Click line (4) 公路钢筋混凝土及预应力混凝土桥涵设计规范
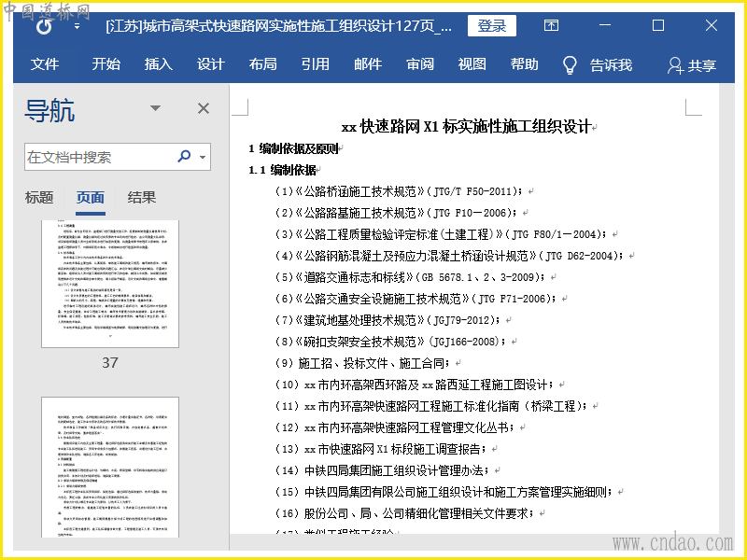This screenshot has height=560, width=747. tap(449, 256)
